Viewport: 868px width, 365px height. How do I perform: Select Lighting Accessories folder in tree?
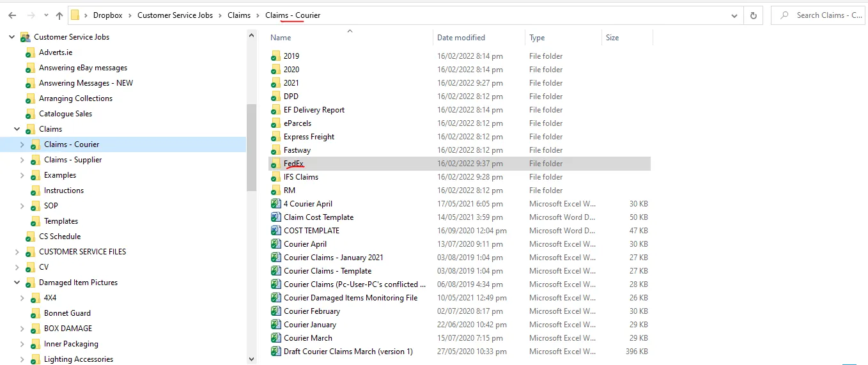click(x=79, y=359)
